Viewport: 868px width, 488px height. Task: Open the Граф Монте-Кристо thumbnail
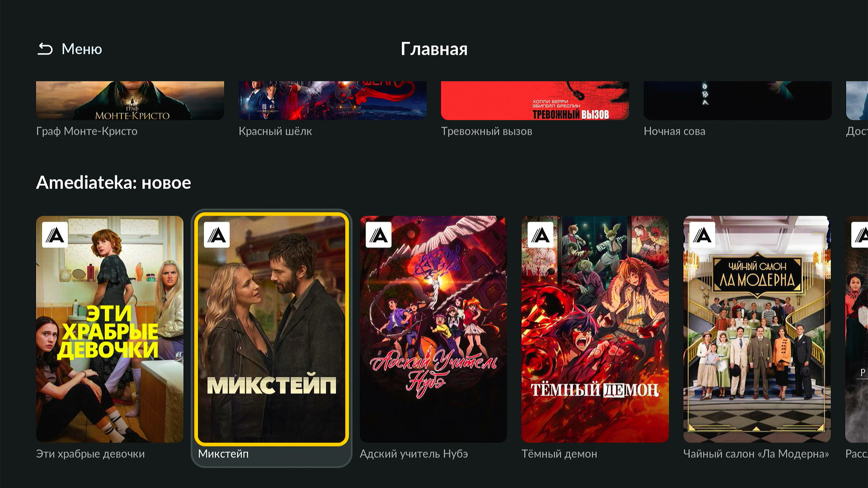(x=130, y=100)
